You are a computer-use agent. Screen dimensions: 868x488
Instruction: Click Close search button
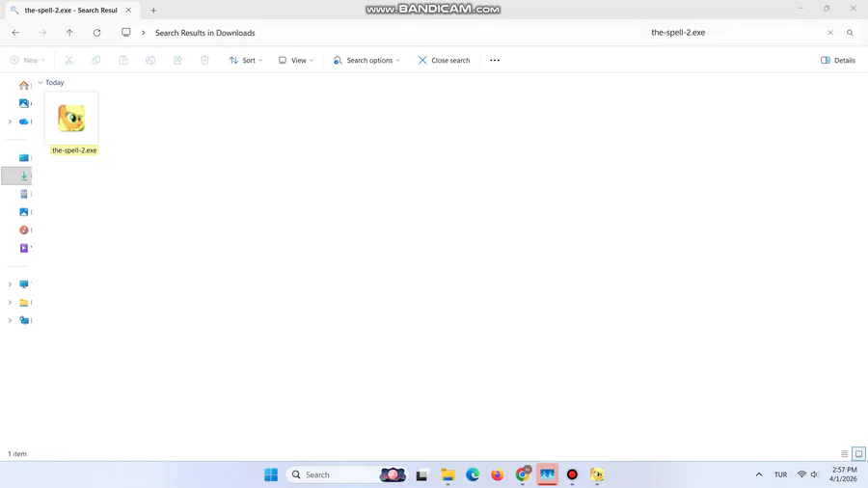tap(444, 61)
